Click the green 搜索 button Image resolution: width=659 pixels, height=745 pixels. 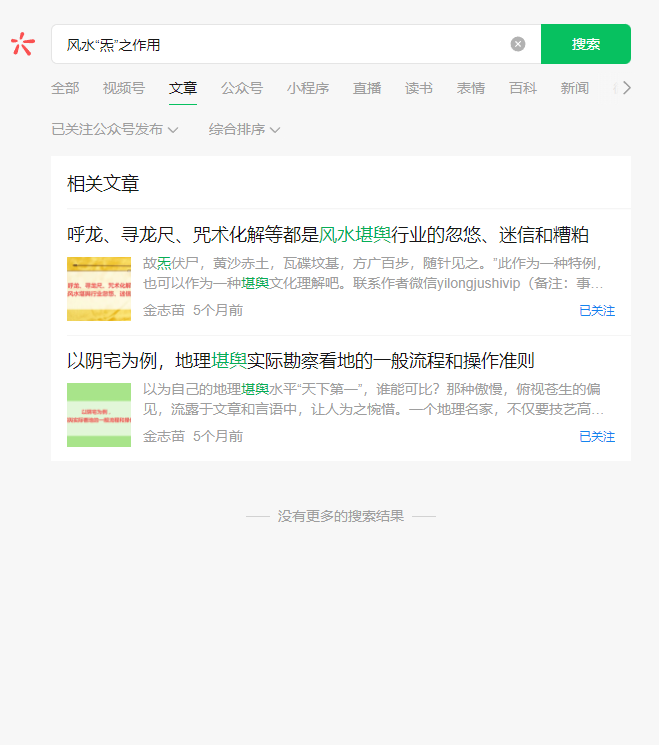click(x=586, y=44)
